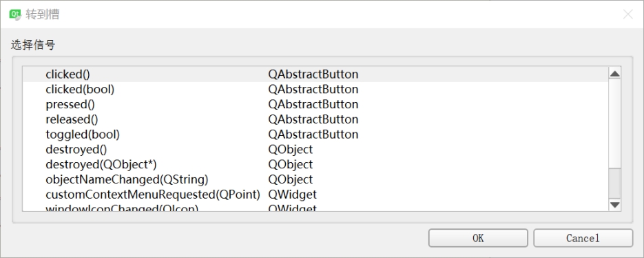Viewport: 644px width, 258px height.
Task: Click the Qt logo icon in title bar
Action: [x=15, y=14]
